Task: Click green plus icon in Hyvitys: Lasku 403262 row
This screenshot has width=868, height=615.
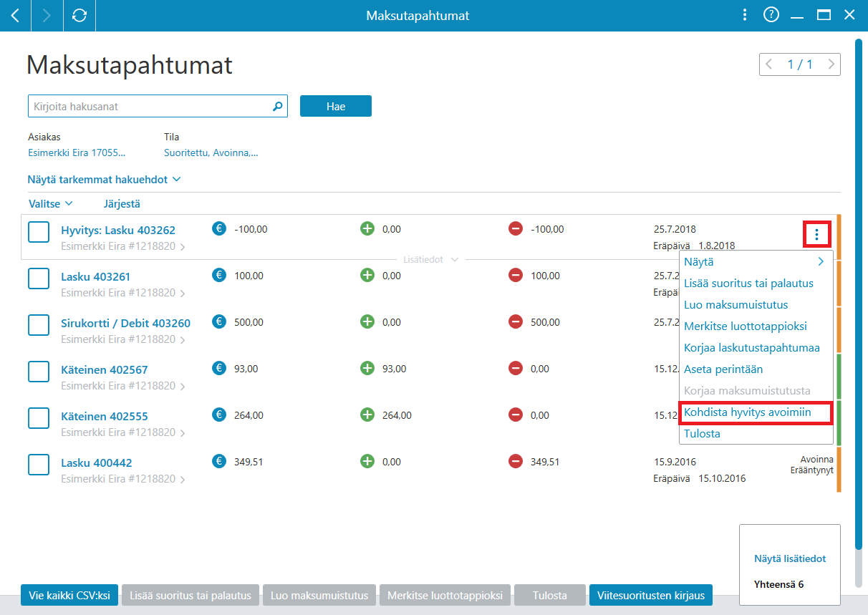Action: 367,229
